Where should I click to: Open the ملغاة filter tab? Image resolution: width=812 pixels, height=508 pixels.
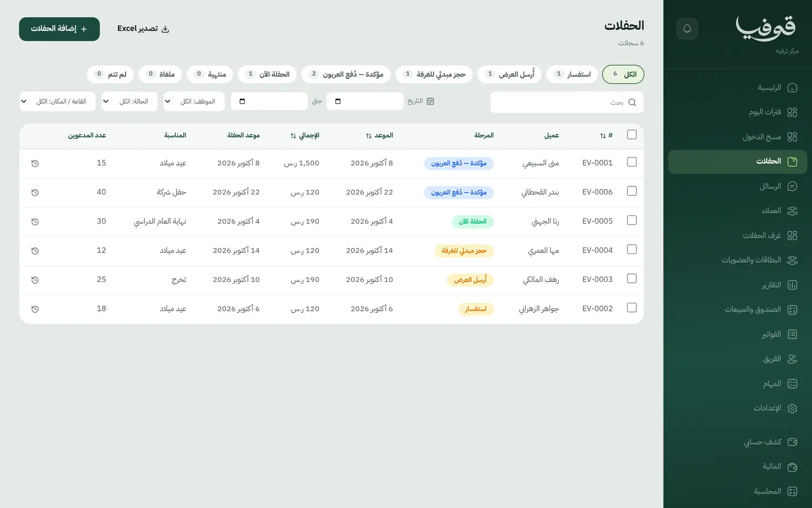coord(160,74)
